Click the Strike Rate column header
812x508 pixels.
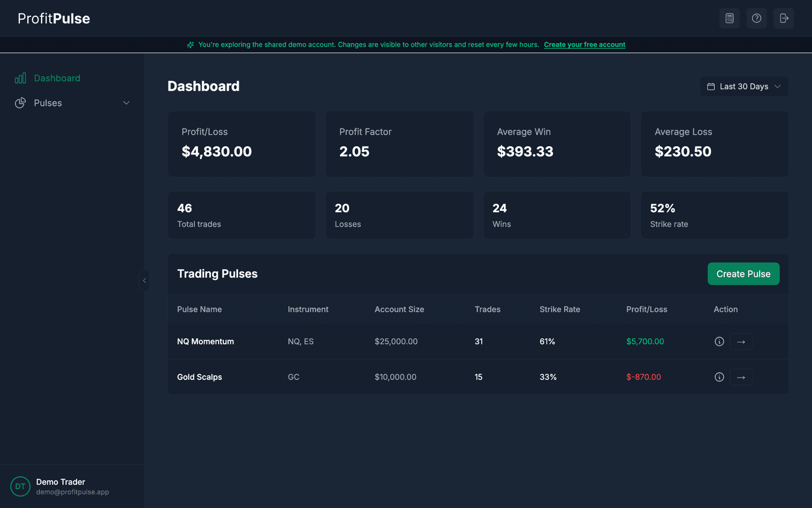(560, 309)
